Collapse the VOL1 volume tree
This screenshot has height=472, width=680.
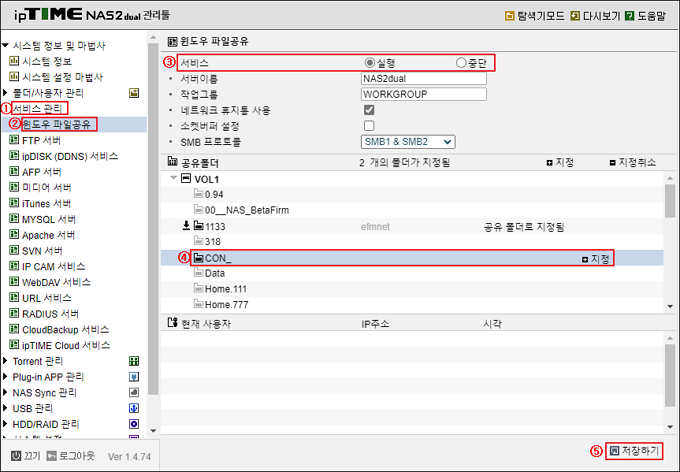coord(173,178)
